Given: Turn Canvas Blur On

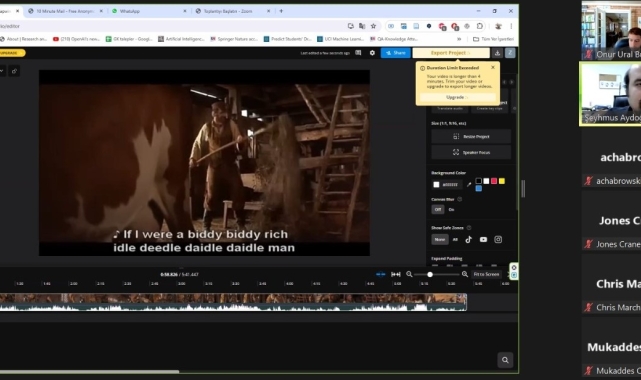Looking at the screenshot, I should click(451, 210).
